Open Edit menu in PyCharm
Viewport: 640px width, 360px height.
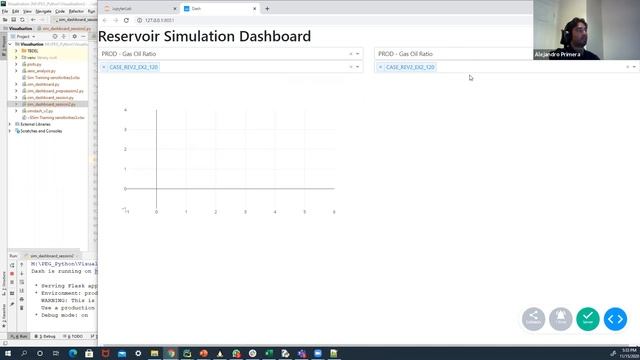pyautogui.click(x=16, y=11)
